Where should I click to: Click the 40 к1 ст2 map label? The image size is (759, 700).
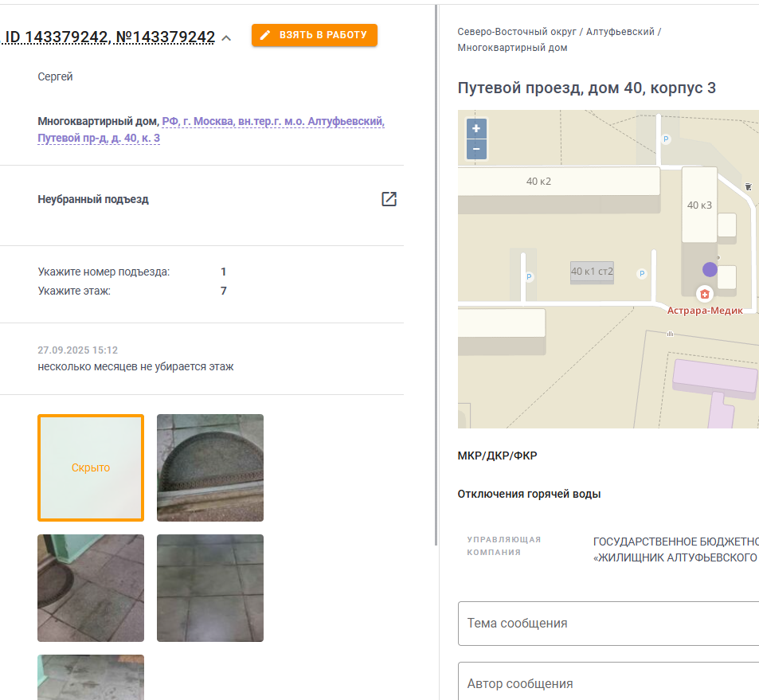592,272
